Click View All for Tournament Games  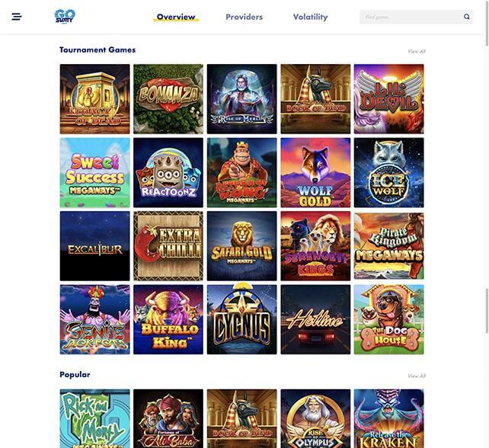tap(417, 51)
